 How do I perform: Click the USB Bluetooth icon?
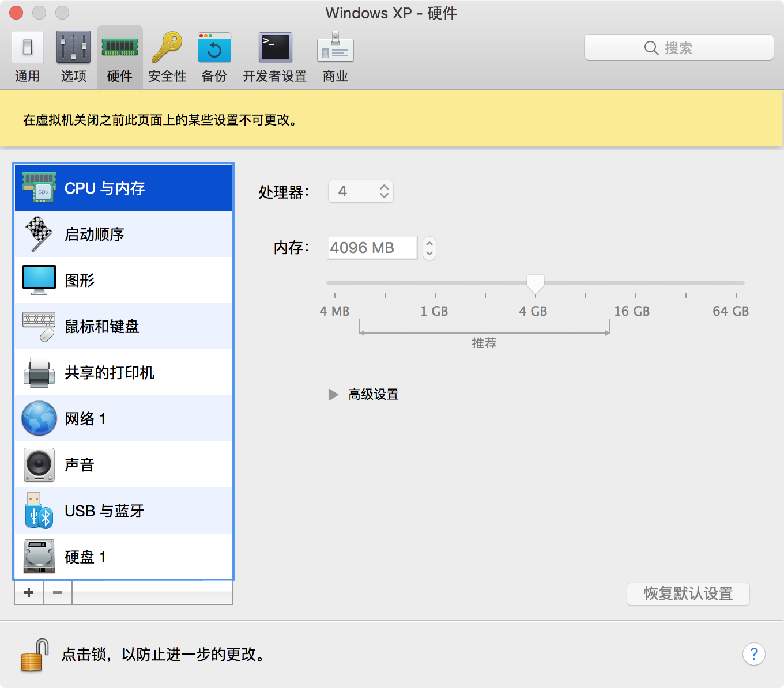(x=39, y=511)
